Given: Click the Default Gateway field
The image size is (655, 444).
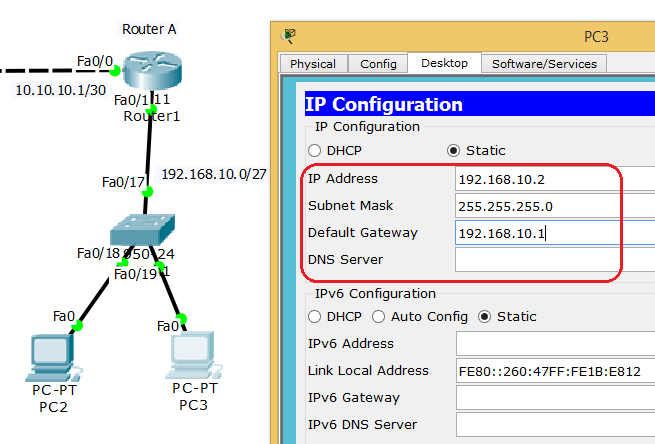Looking at the screenshot, I should pos(554,233).
